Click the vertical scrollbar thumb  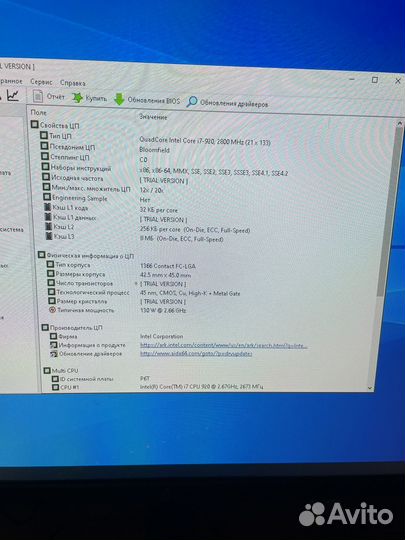(390, 212)
